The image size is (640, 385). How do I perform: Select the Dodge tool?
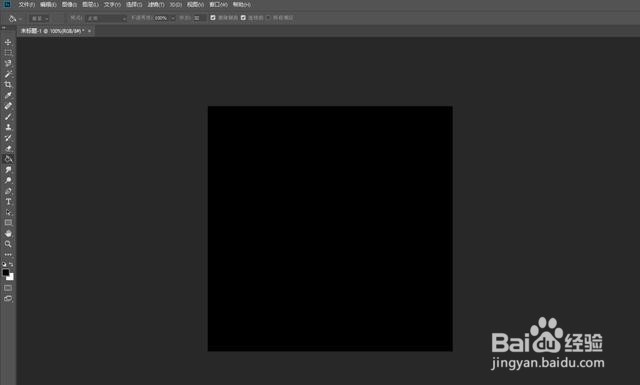pos(8,180)
